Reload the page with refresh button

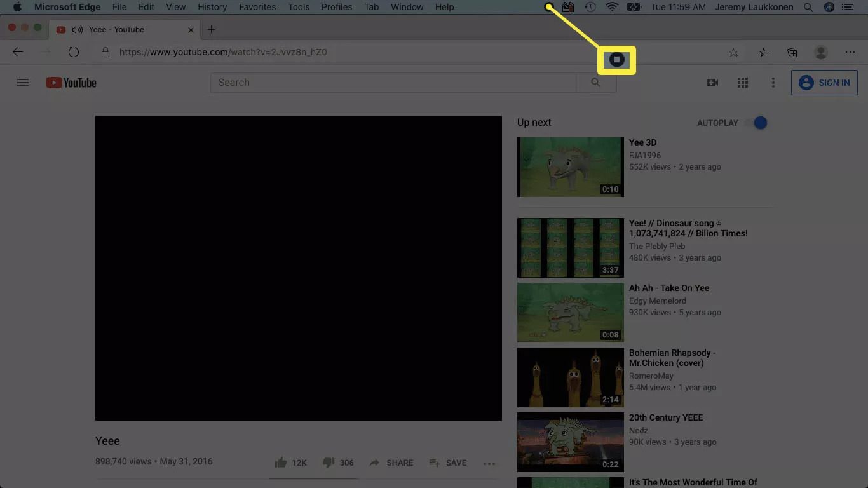(x=74, y=52)
